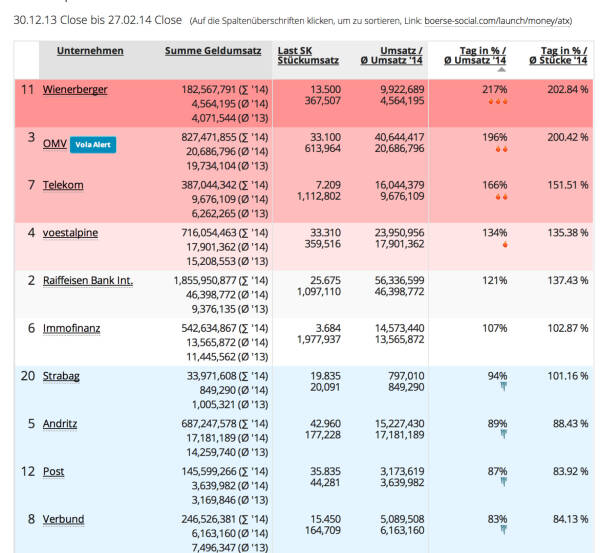Click the icicle icon under Strabag 94%

point(504,387)
